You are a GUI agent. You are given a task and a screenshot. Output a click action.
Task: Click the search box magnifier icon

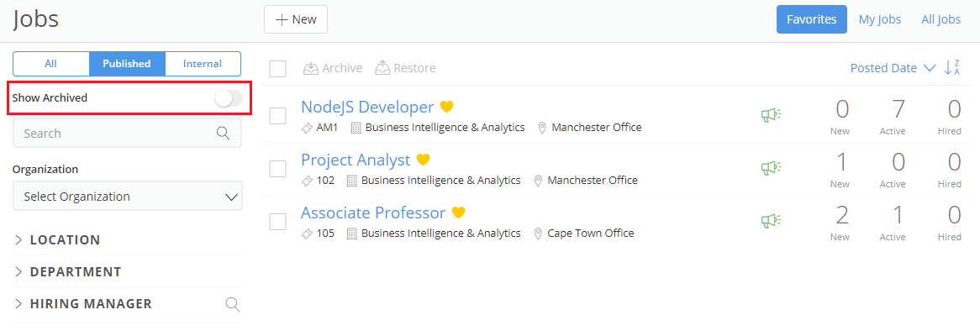(x=223, y=133)
